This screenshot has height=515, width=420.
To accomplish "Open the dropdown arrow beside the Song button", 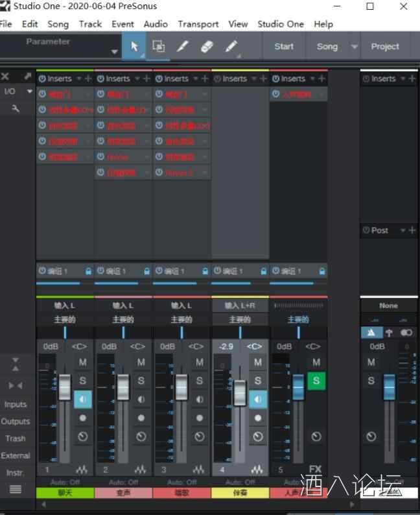I will [354, 47].
